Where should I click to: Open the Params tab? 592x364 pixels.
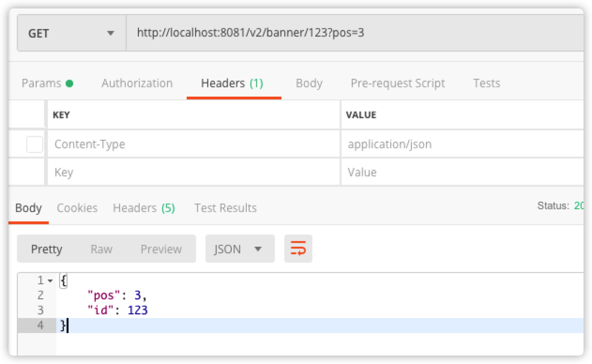(x=41, y=83)
